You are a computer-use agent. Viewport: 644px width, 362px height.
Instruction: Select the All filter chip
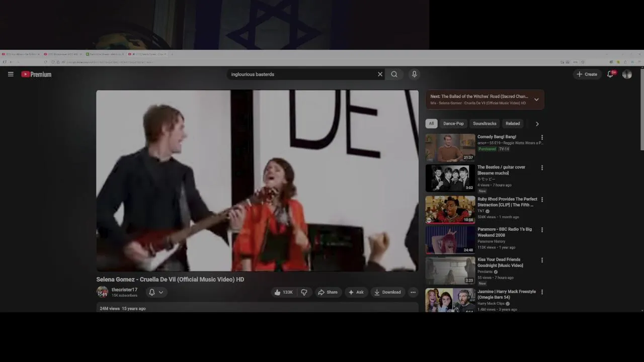[431, 124]
